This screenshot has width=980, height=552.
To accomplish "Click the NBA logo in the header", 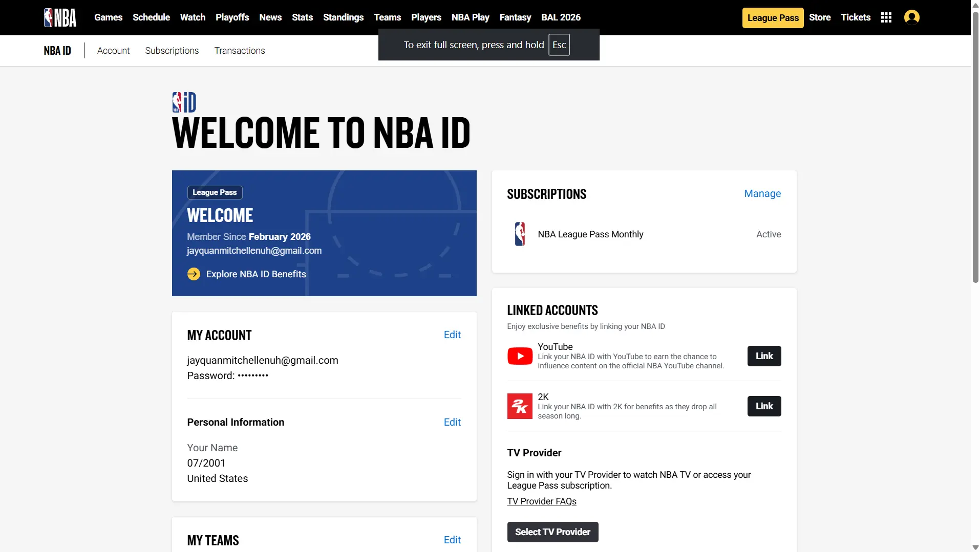I will click(x=60, y=17).
